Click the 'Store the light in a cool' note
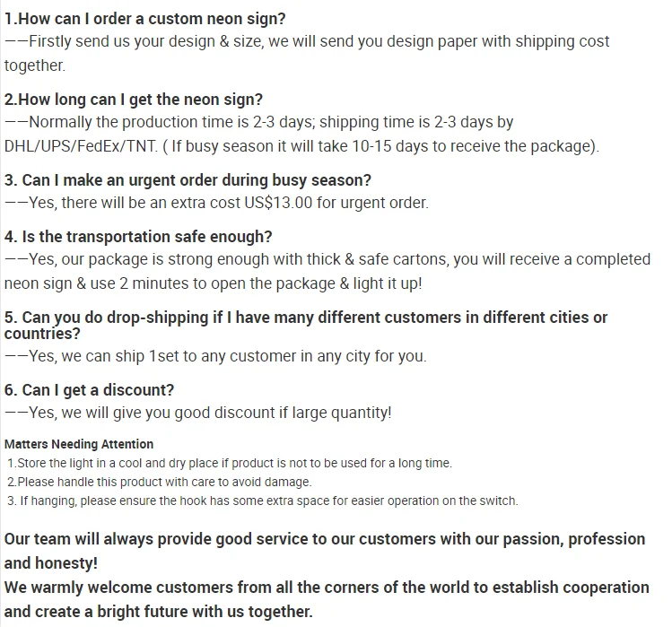This screenshot has height=627, width=672. [230, 463]
